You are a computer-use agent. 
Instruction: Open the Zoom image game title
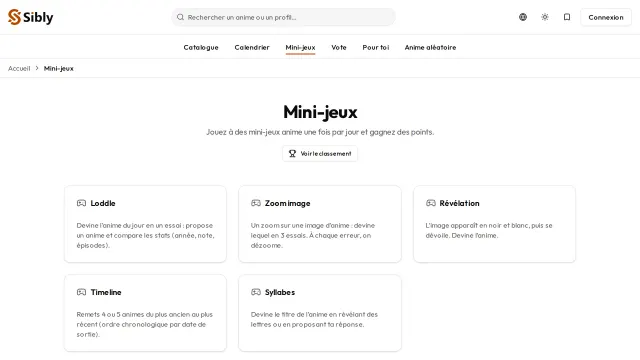point(287,203)
